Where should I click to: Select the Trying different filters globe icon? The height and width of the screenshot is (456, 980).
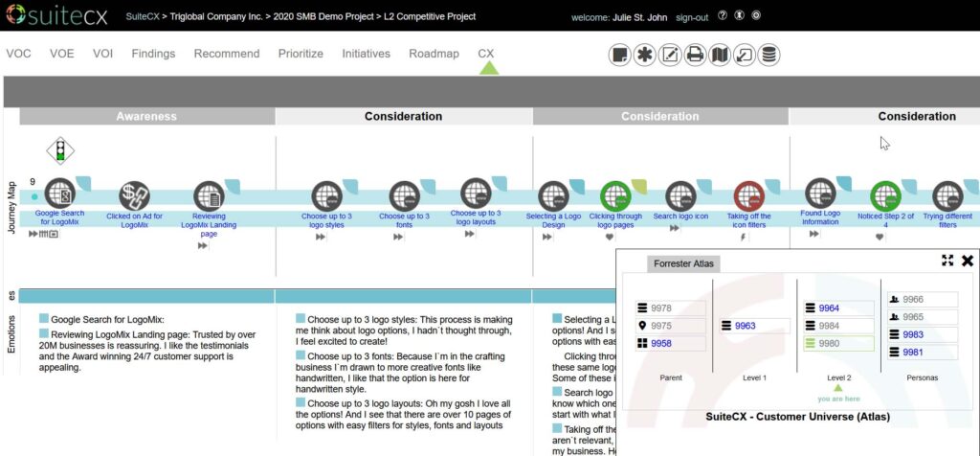[x=947, y=196]
